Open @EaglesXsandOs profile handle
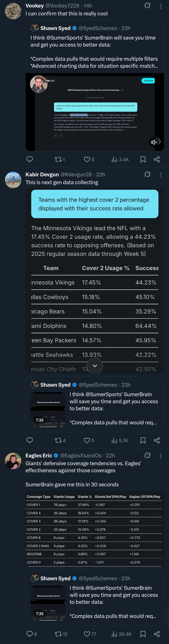The image size is (169, 644). click(81, 455)
